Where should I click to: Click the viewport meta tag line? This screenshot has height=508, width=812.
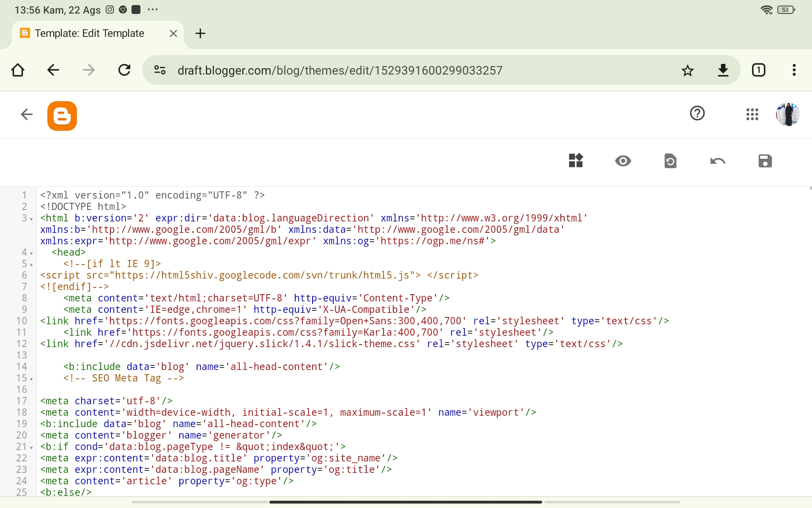pyautogui.click(x=288, y=412)
